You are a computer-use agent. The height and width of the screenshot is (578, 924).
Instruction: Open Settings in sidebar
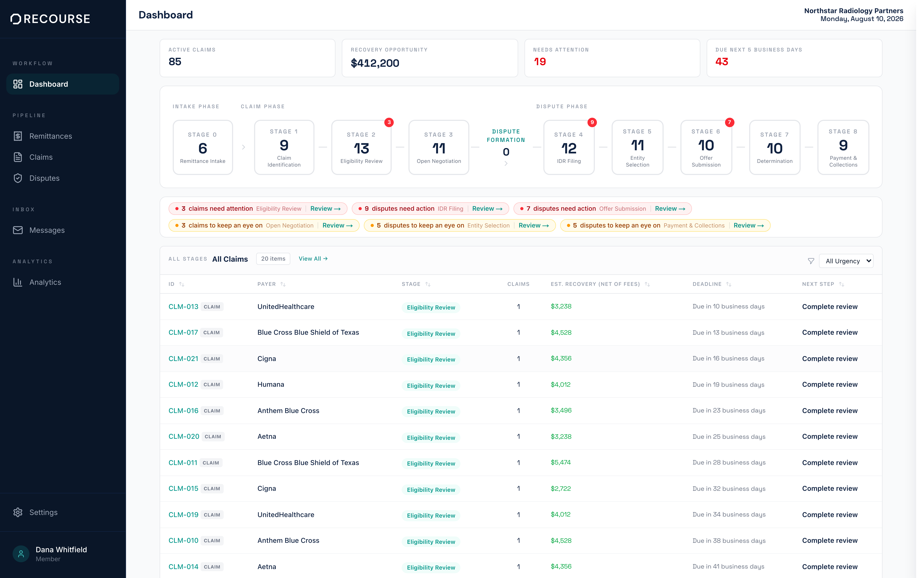63,512
